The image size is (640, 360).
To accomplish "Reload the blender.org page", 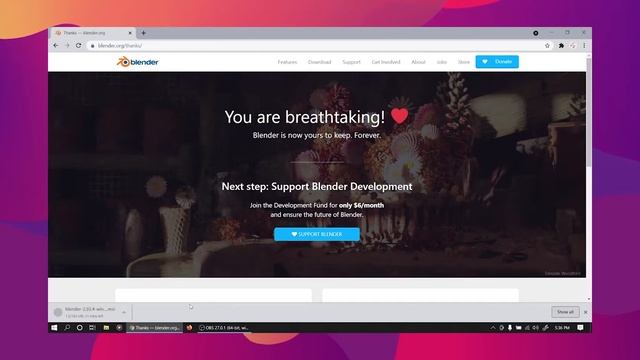I will [78, 46].
